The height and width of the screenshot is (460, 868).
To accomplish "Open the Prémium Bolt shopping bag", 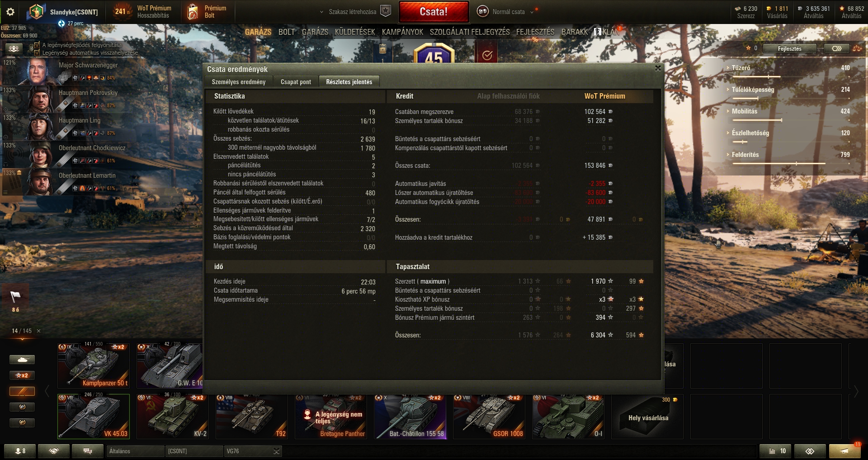I will tap(193, 12).
